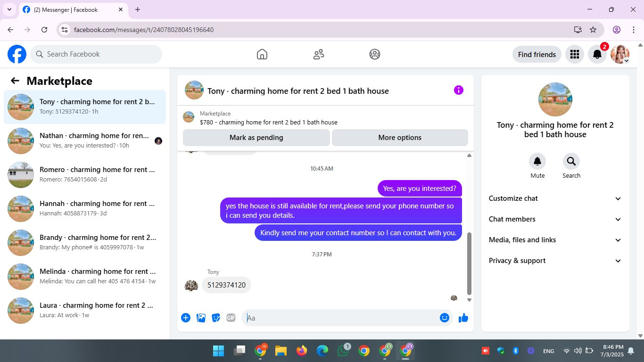Image resolution: width=644 pixels, height=362 pixels.
Task: Open ENG language indicator in system tray
Action: click(549, 351)
